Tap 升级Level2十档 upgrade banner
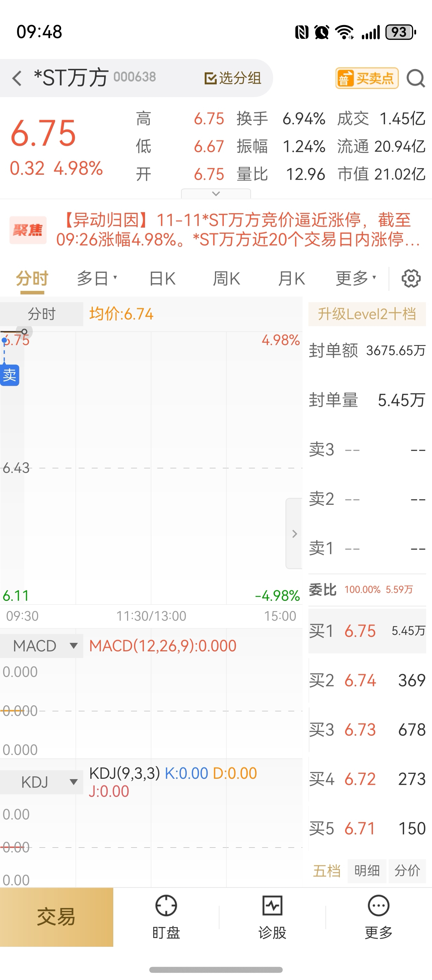The height and width of the screenshot is (980, 432). 367,314
